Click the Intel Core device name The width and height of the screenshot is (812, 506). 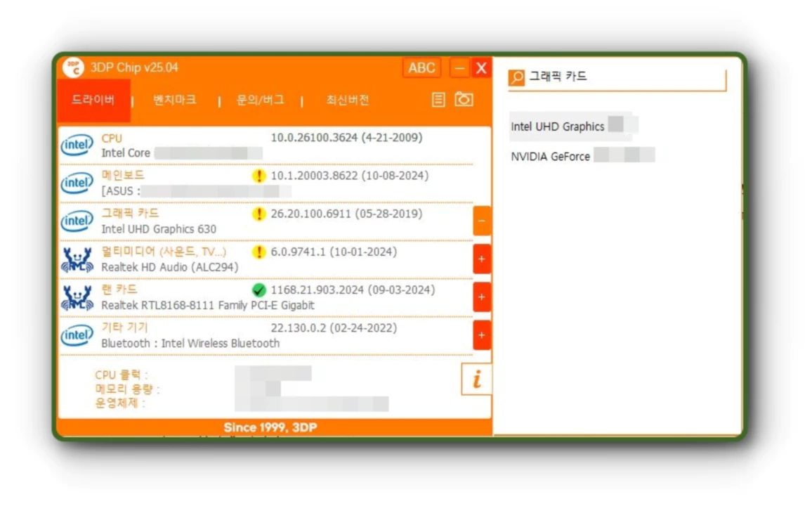(x=126, y=153)
